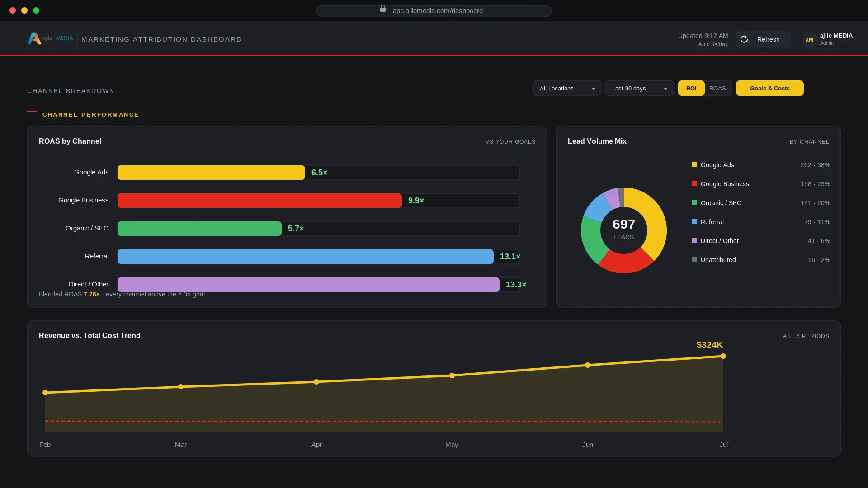Image resolution: width=868 pixels, height=488 pixels.
Task: Click the ajile MEDIA logo icon
Action: coord(34,39)
